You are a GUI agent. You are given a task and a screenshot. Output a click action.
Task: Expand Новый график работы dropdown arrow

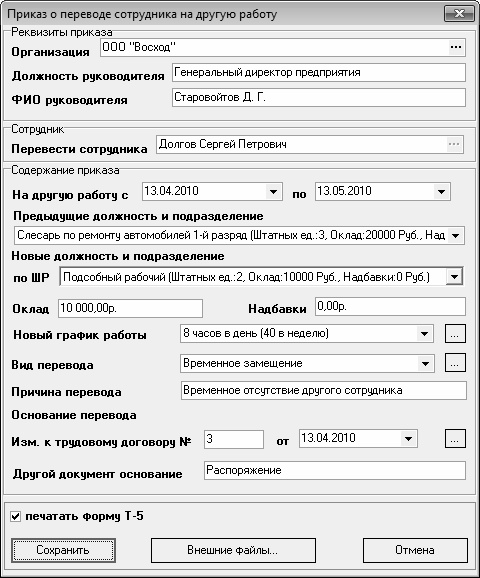(424, 334)
